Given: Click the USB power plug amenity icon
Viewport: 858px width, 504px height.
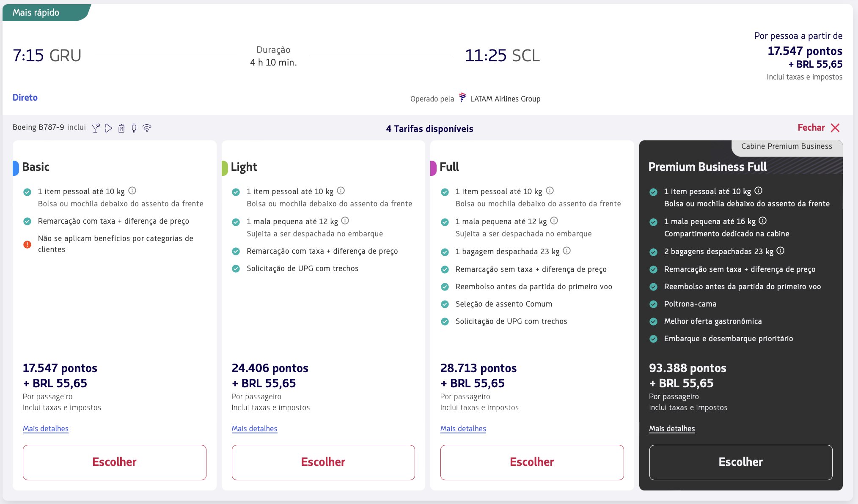Looking at the screenshot, I should pyautogui.click(x=134, y=128).
